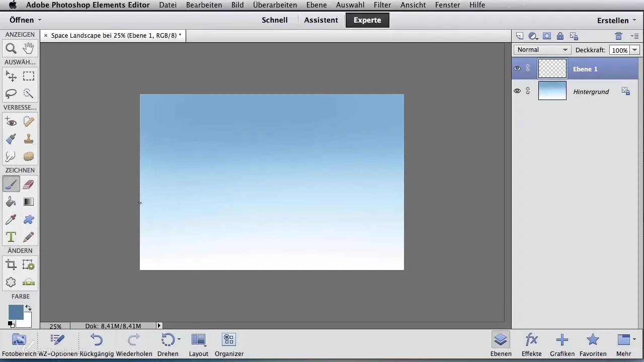Swap foreground and background colors
The width and height of the screenshot is (644, 362).
pyautogui.click(x=29, y=308)
